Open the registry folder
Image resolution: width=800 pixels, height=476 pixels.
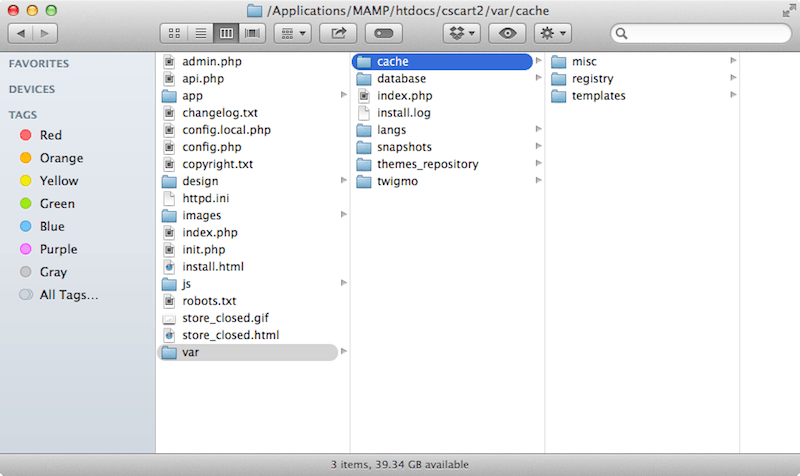592,79
